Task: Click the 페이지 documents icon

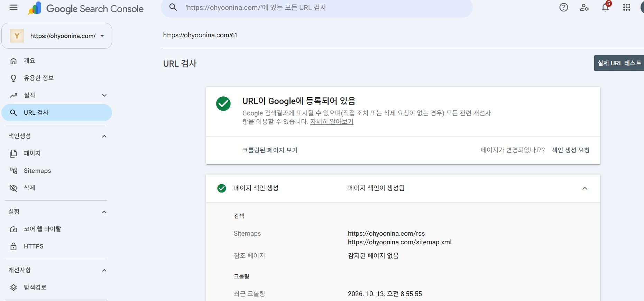Action: point(13,153)
